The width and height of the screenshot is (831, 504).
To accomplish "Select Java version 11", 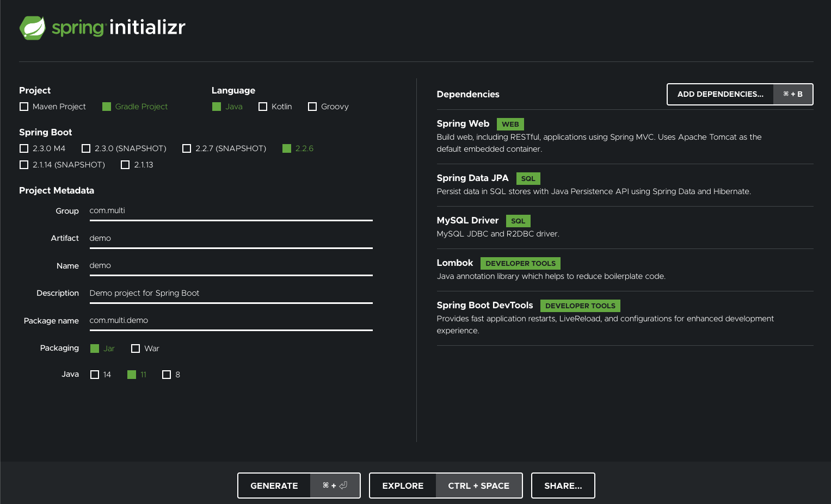I will (137, 375).
